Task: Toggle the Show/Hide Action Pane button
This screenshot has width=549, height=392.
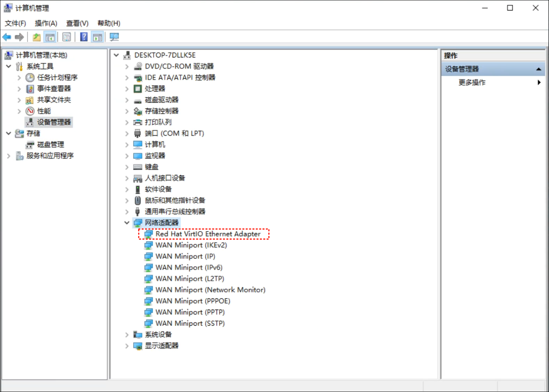Action: coord(97,37)
